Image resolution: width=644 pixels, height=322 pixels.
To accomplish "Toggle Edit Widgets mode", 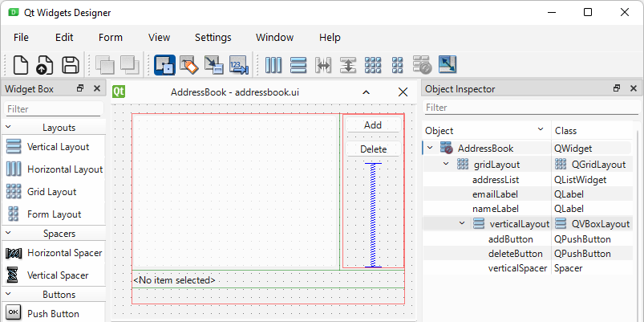I will tap(164, 65).
